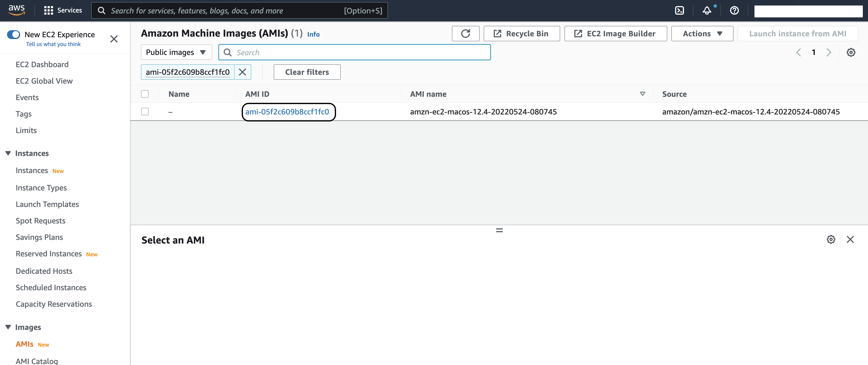Click Launch instance from AMI
Image resolution: width=868 pixels, height=365 pixels.
[x=797, y=33]
